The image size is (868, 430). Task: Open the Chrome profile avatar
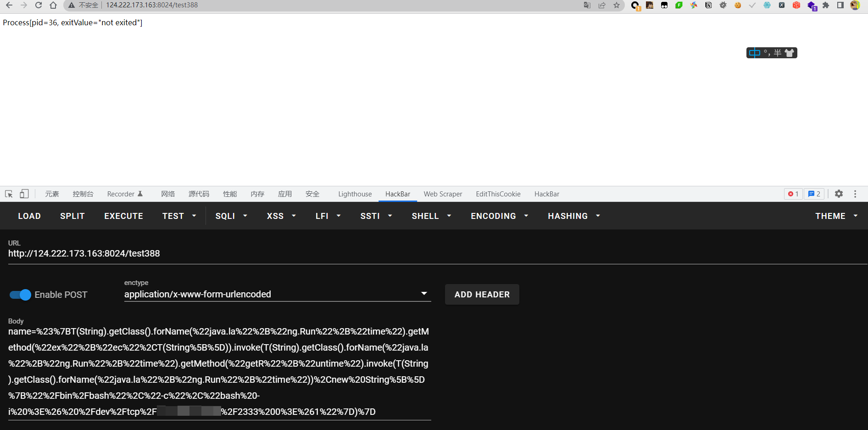click(855, 5)
